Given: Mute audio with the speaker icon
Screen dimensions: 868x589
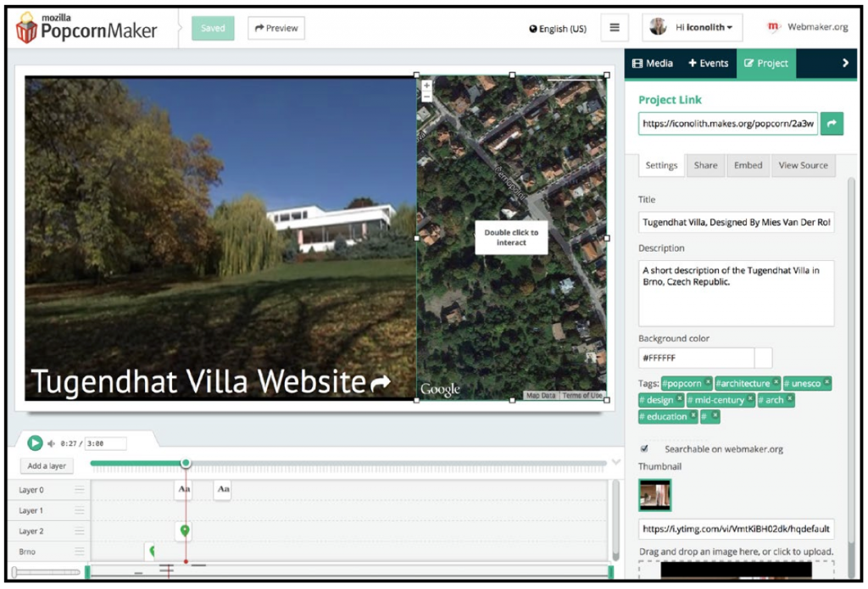Looking at the screenshot, I should coord(52,443).
